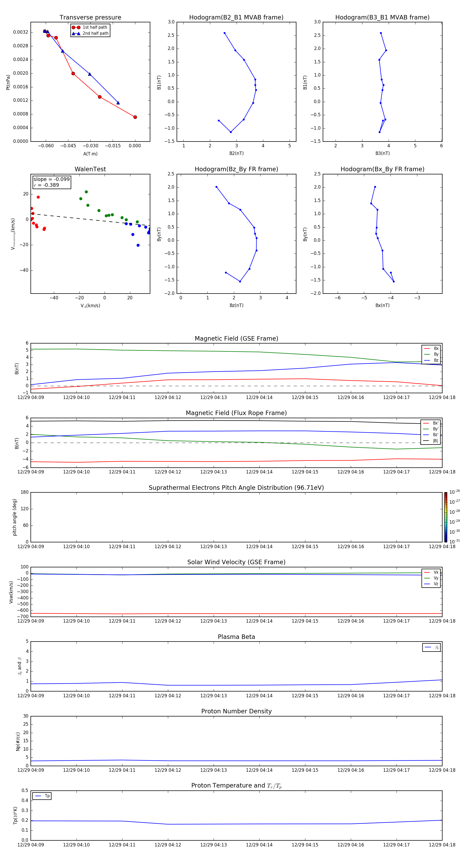Click the red circle marker at A=0.000
This screenshot has height=868, width=473.
pos(135,117)
